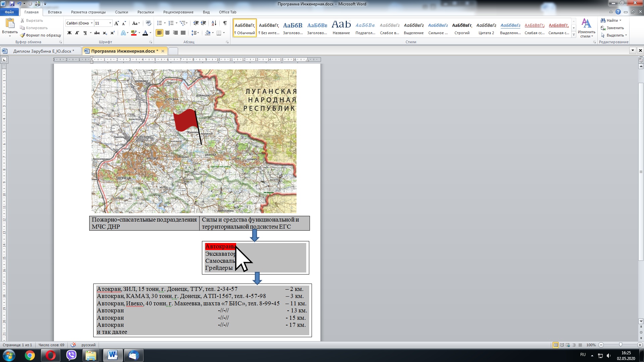Viewport: 644px width, 362px height.
Task: Expand the styles gallery
Action: [574, 35]
